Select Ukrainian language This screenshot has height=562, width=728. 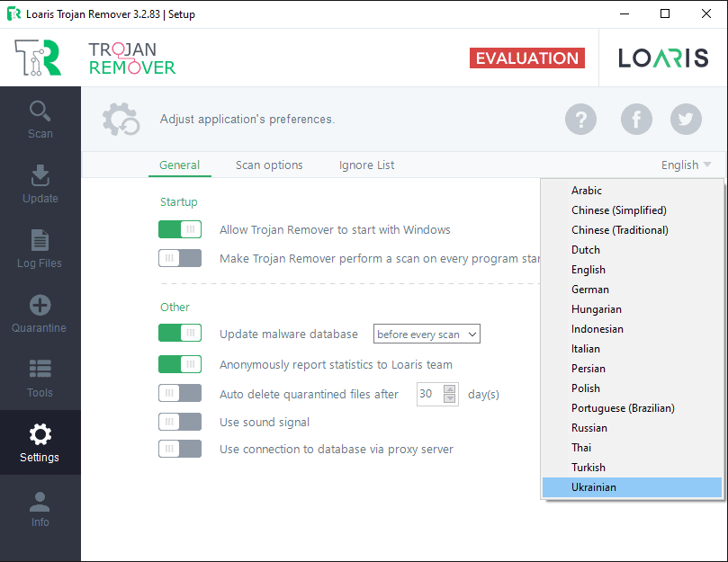(x=632, y=487)
